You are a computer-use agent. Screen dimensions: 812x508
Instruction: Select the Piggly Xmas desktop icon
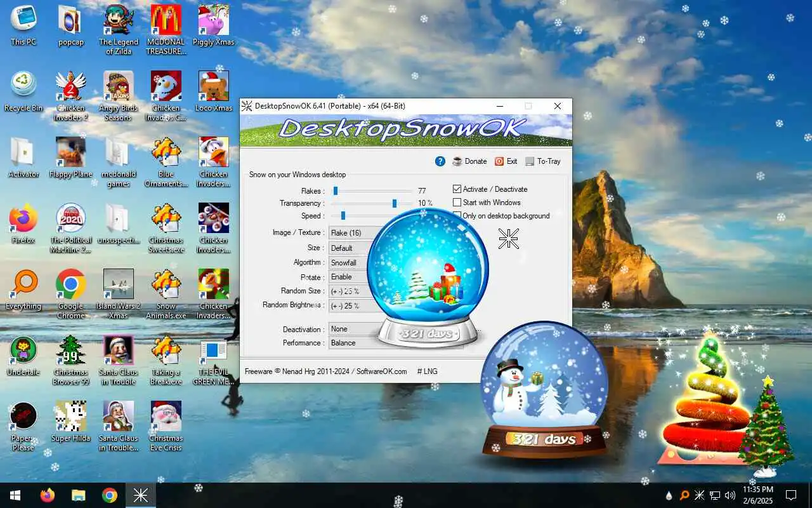213,26
